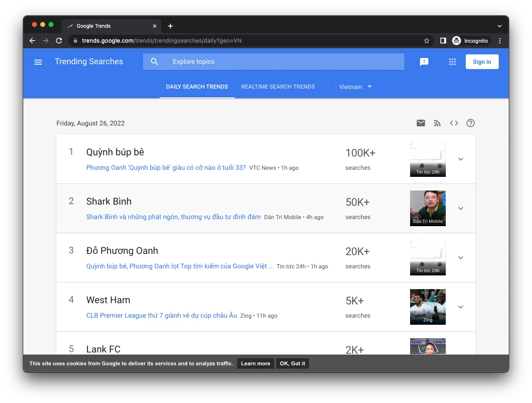Click the 50K+ searches count
The width and height of the screenshot is (532, 403).
point(357,203)
